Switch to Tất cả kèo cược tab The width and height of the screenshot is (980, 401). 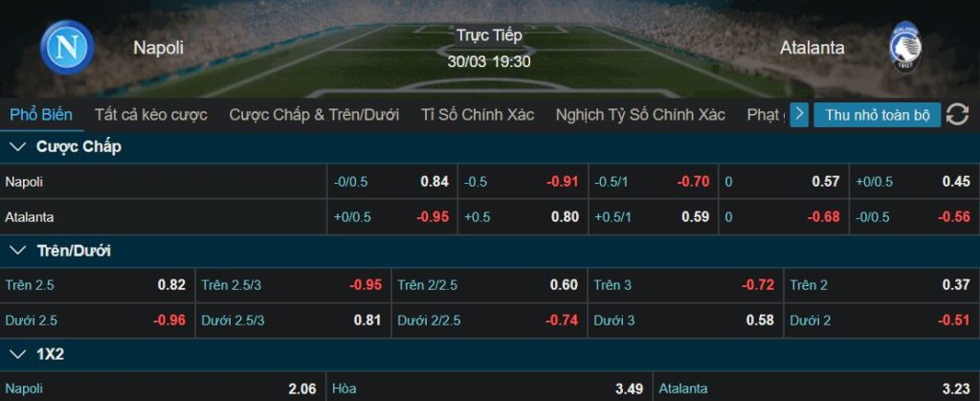151,115
